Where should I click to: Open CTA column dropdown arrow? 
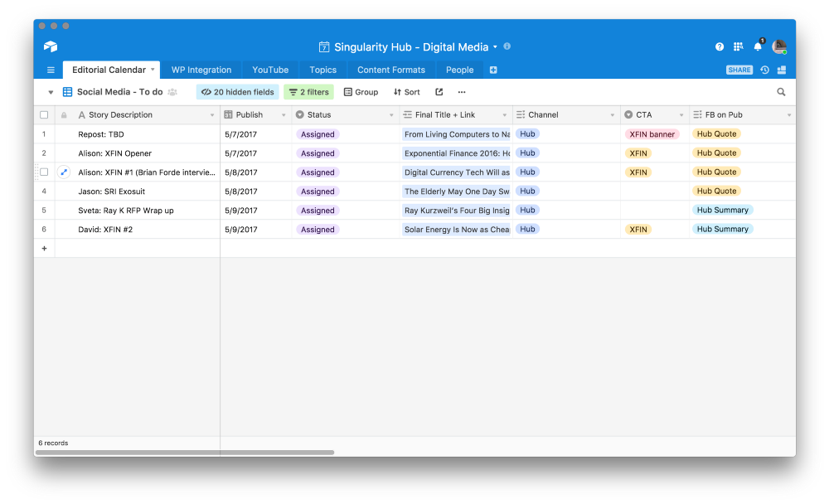[x=681, y=115]
